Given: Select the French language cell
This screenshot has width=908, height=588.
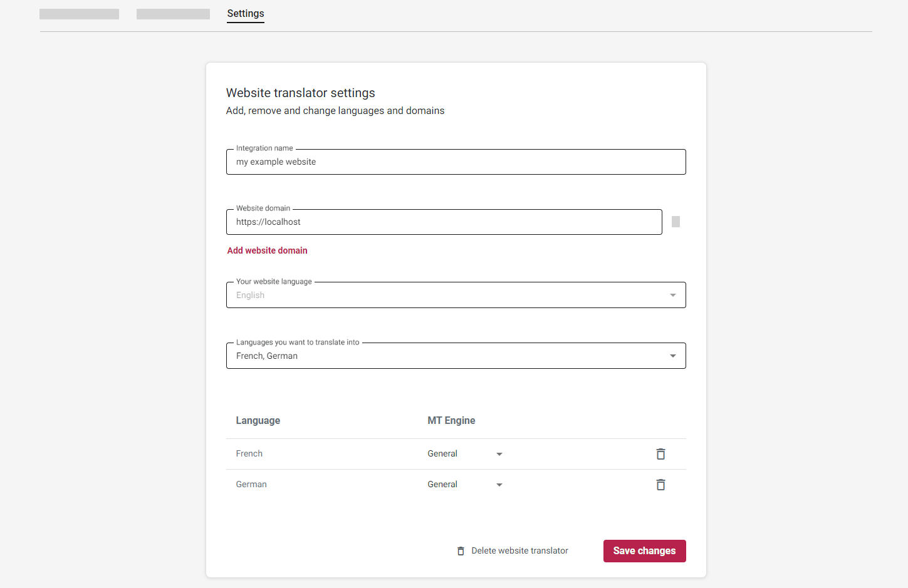Looking at the screenshot, I should pos(249,454).
